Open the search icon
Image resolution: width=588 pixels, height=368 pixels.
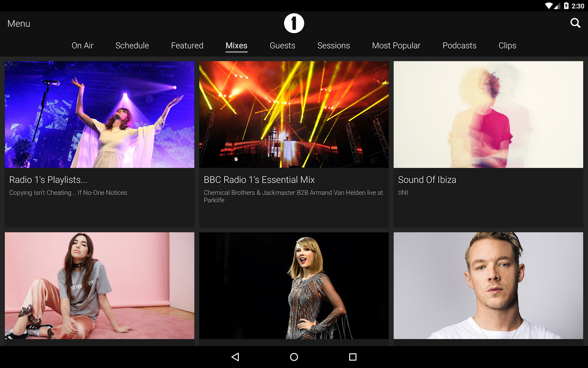pyautogui.click(x=575, y=23)
